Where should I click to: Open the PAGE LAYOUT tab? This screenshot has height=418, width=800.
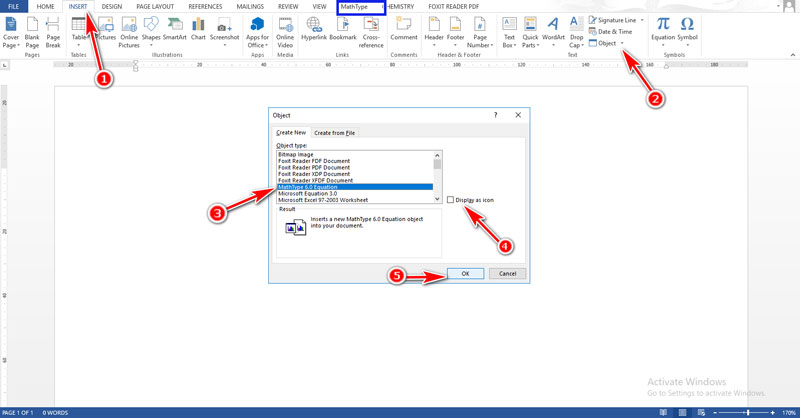(155, 7)
